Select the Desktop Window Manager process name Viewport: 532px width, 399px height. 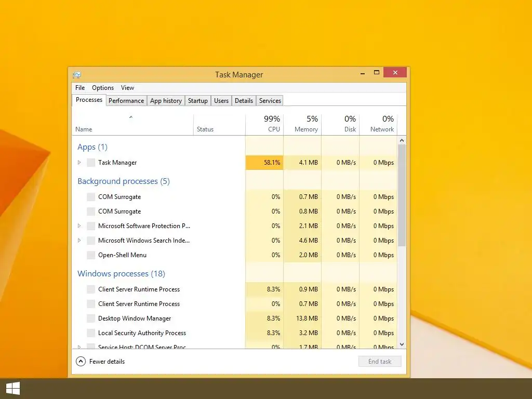135,318
